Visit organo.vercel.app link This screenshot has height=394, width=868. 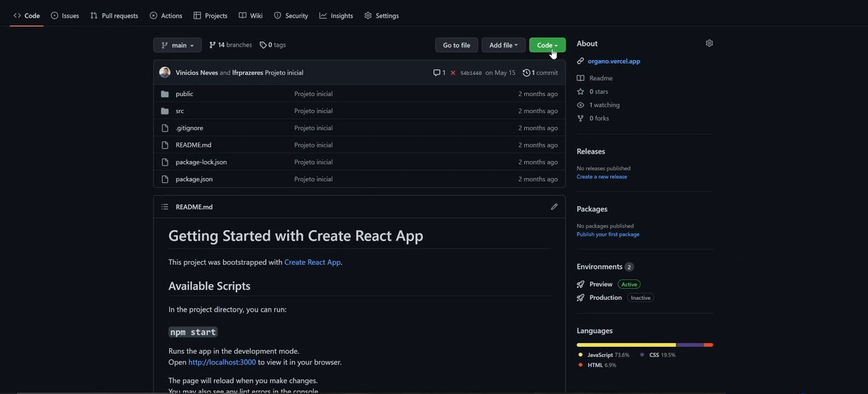tap(614, 61)
